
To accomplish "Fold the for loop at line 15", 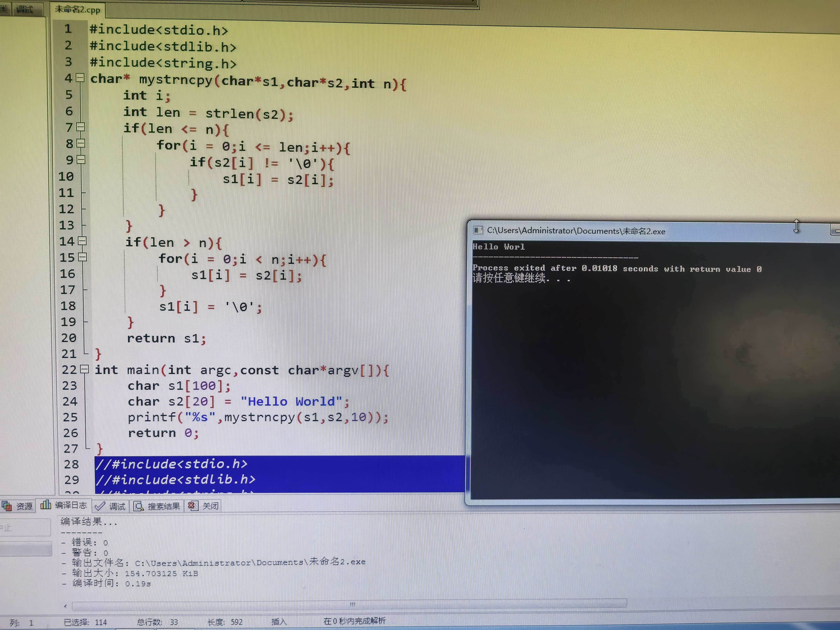I will [83, 257].
